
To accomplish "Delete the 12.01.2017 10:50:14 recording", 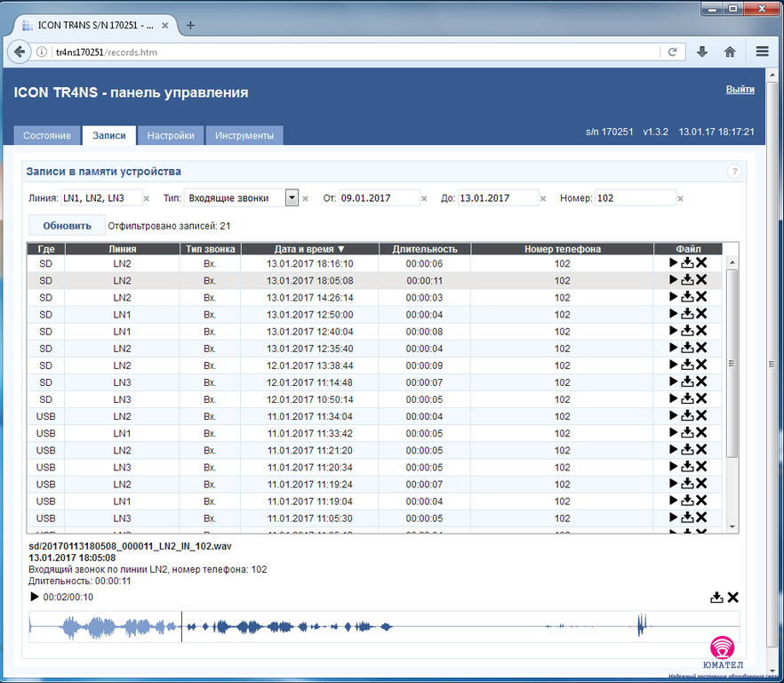I will (701, 398).
